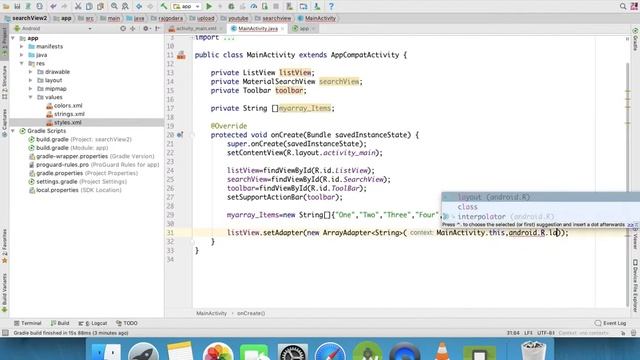Viewport: 640px width, 360px height.
Task: Click the Stop square icon
Action: (276, 7)
